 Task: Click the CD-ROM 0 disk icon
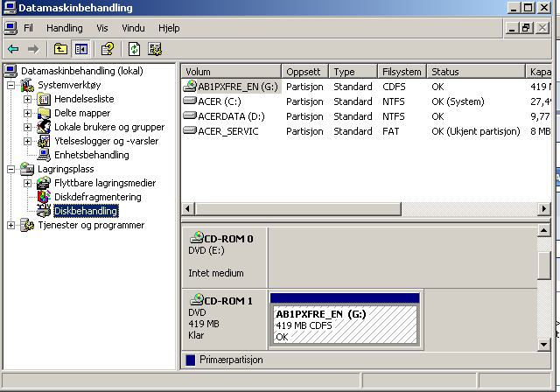click(x=196, y=238)
